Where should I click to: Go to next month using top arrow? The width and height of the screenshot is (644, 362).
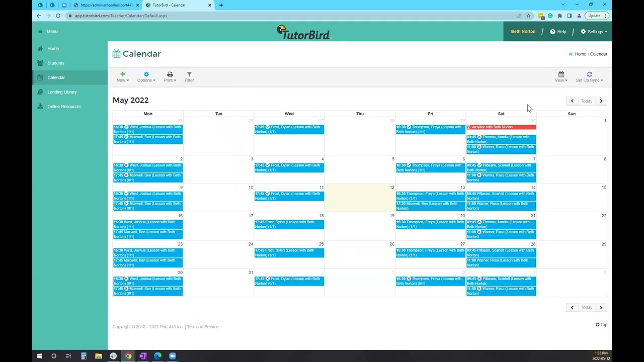click(601, 101)
